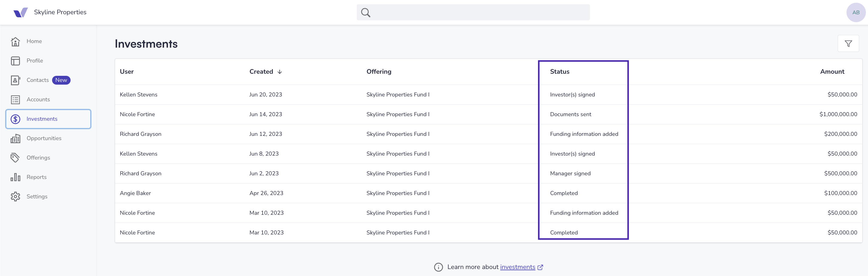
Task: Click Completed status in Angie Baker row
Action: (564, 193)
